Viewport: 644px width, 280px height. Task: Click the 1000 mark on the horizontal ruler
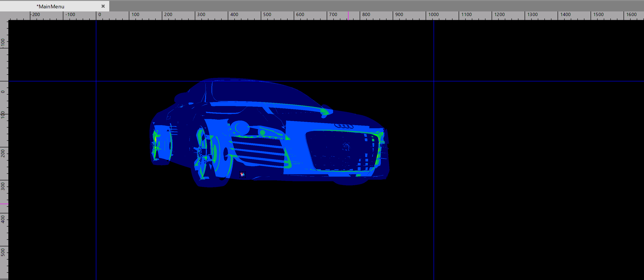tap(433, 15)
